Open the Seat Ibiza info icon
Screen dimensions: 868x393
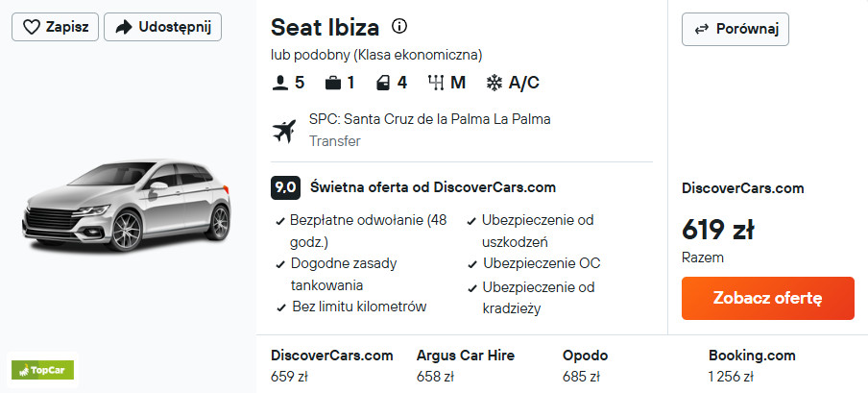pyautogui.click(x=400, y=26)
